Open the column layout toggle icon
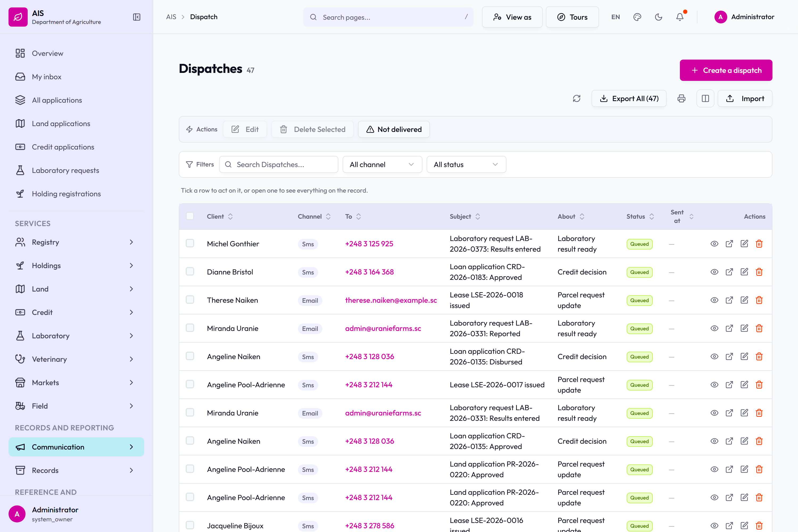This screenshot has width=798, height=532. point(705,99)
